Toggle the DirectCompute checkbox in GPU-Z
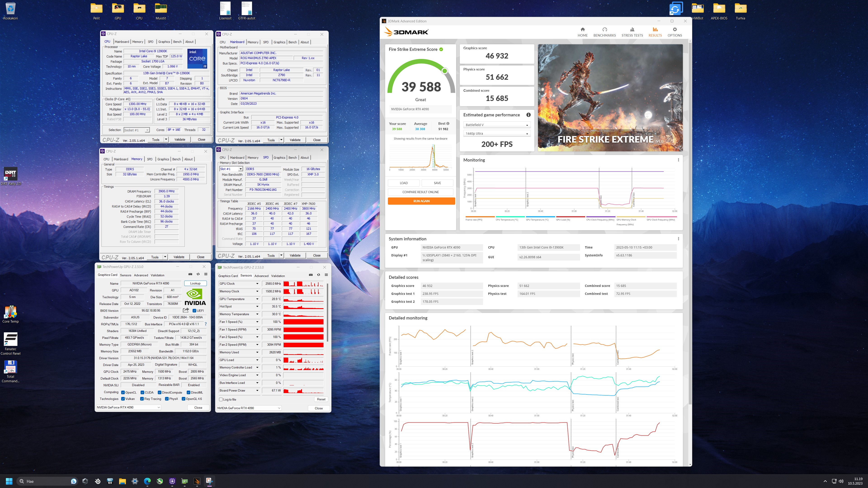Viewport: 868px width, 488px height. click(160, 392)
